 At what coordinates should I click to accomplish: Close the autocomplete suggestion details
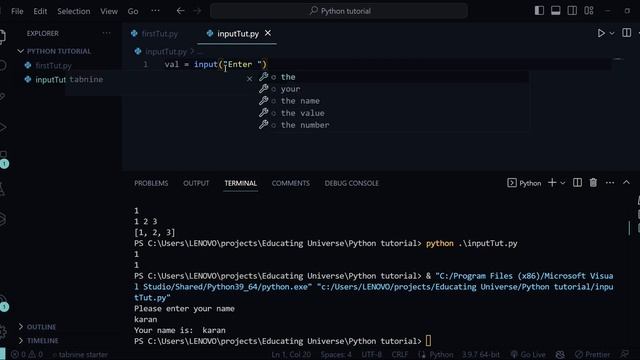pos(249,79)
